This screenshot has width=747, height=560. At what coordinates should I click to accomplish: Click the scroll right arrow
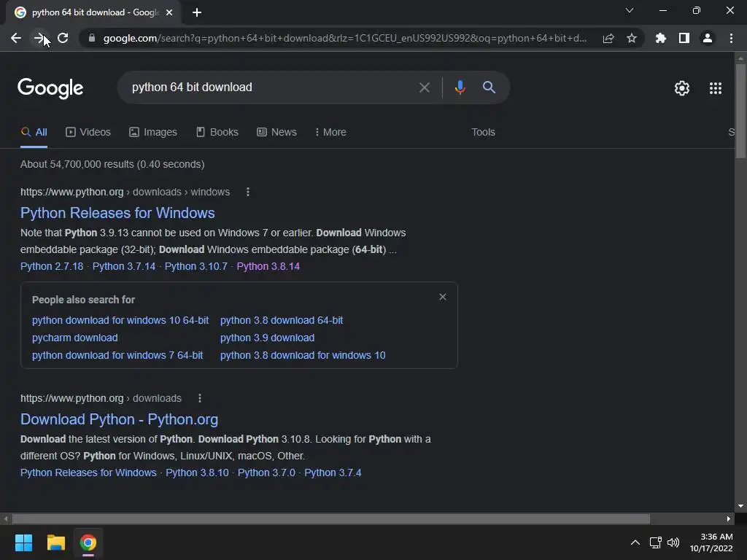[729, 518]
